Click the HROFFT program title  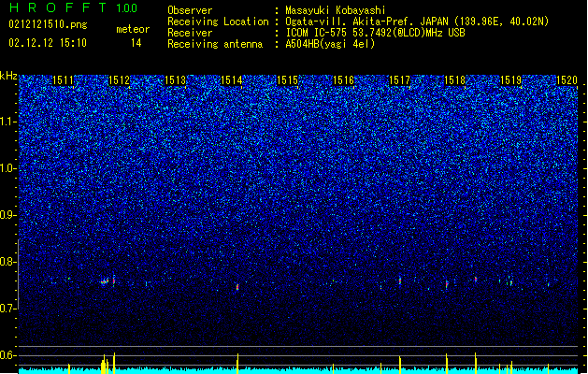pos(58,7)
